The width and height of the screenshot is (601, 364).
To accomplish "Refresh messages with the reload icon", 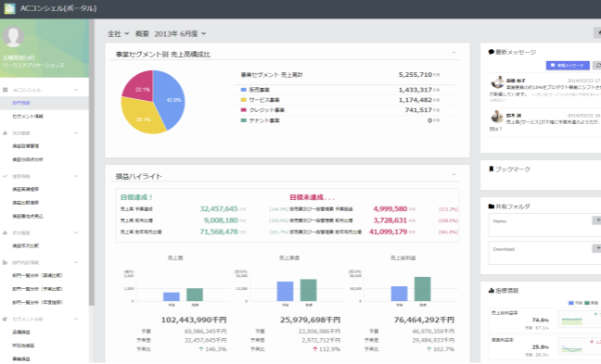I will (x=597, y=66).
